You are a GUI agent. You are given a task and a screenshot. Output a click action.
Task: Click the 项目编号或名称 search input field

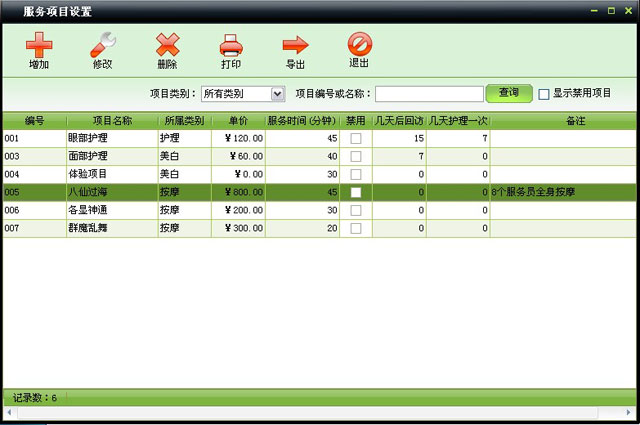coord(429,94)
